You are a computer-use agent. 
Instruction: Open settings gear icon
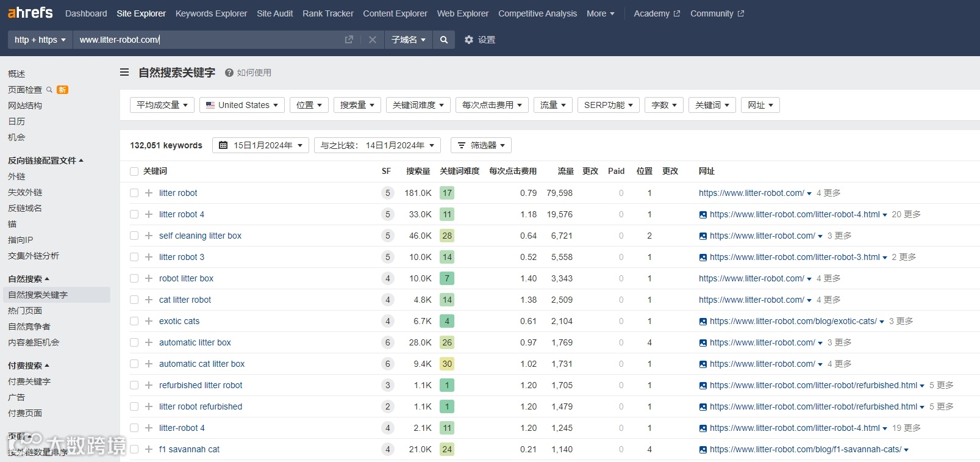click(x=468, y=40)
